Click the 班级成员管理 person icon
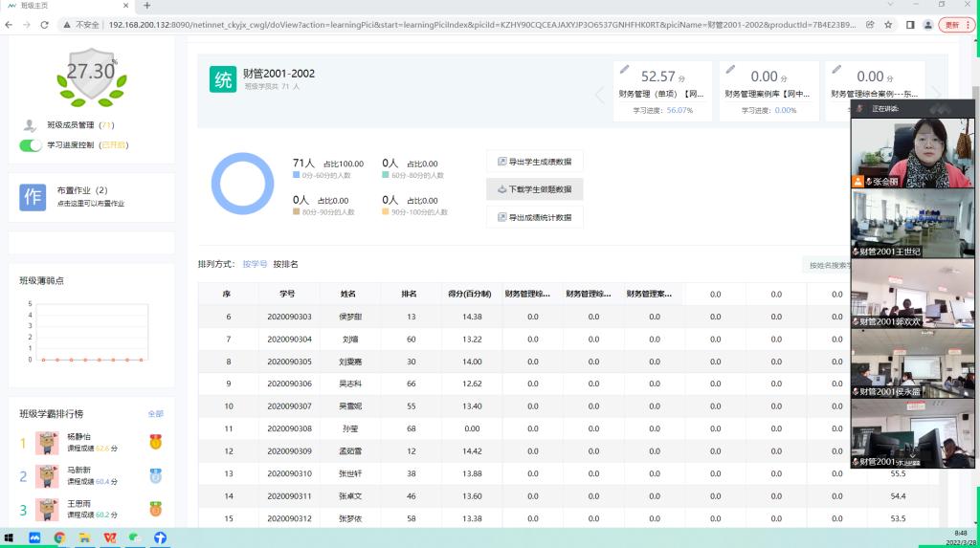980x548 pixels. pyautogui.click(x=31, y=125)
